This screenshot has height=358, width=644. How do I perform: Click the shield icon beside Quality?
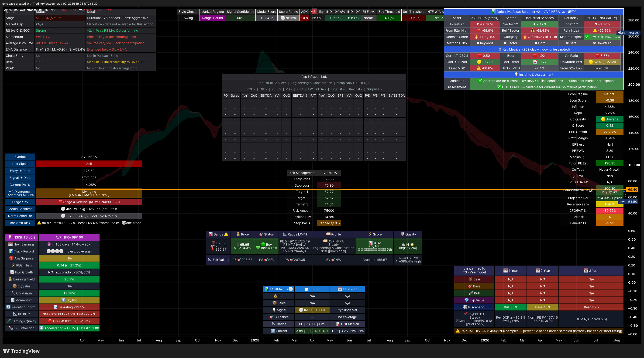(403, 234)
